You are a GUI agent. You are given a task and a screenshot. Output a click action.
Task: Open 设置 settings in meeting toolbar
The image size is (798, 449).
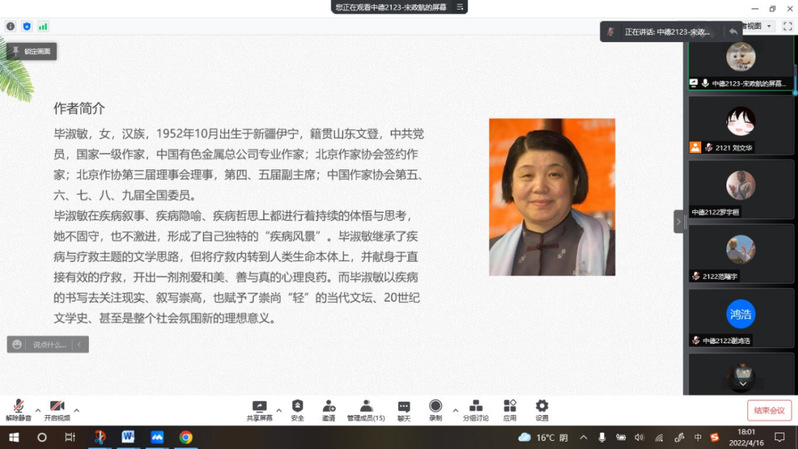point(542,410)
